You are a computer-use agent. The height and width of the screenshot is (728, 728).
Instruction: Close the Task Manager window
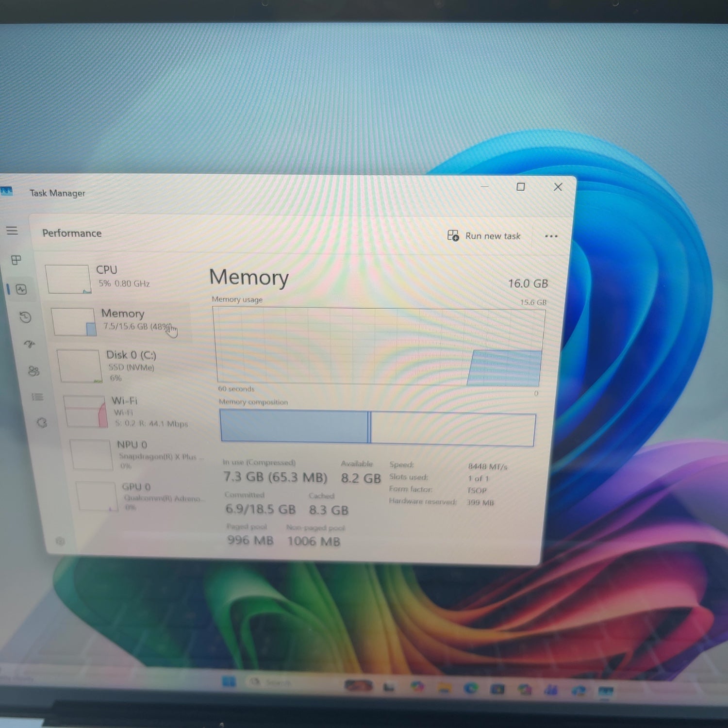558,187
